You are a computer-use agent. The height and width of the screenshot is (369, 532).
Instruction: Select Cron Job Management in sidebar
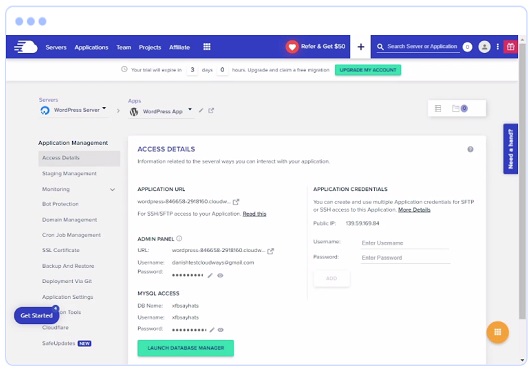click(x=71, y=235)
